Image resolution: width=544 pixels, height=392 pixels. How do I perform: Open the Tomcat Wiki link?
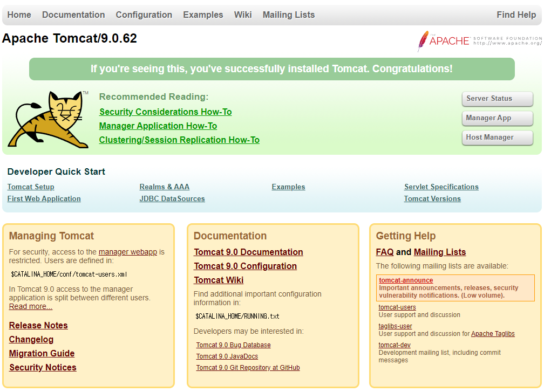coord(219,280)
